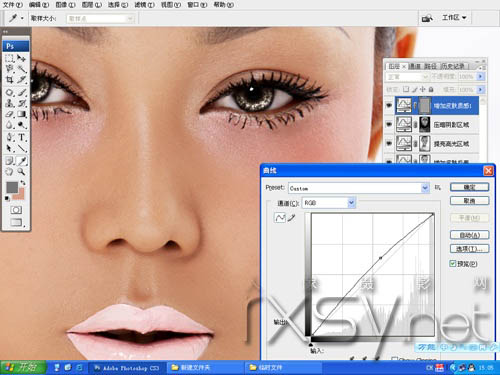The image size is (500, 375).
Task: Select the Rectangular Marquee tool
Action: pos(9,58)
